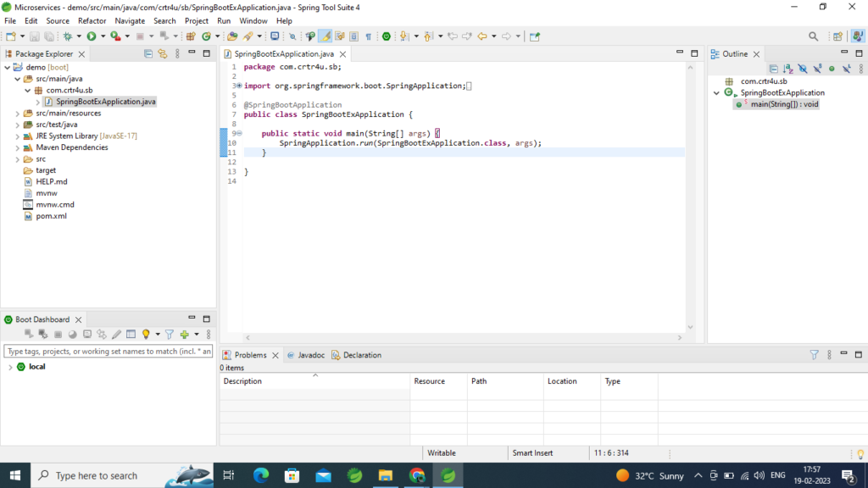Open dropdown arrow next to New icon

[x=22, y=36]
